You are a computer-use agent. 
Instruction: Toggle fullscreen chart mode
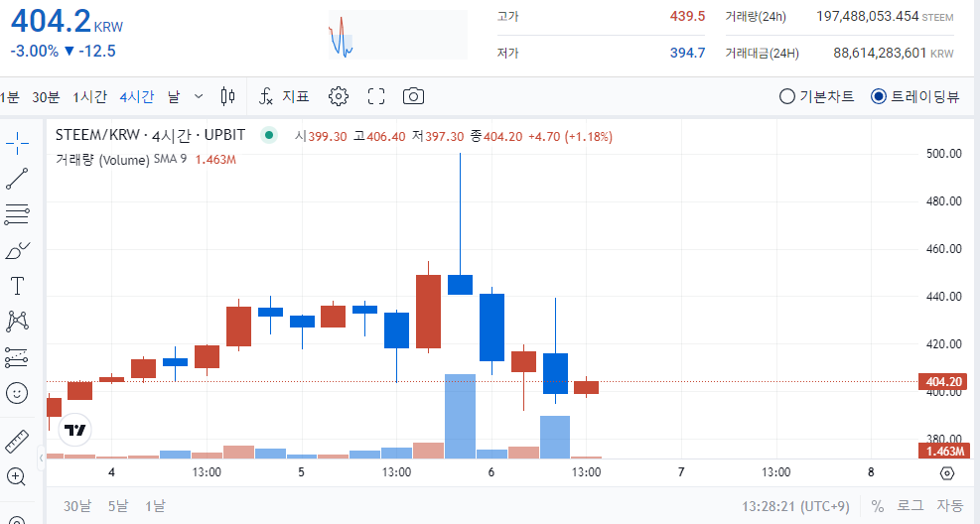pos(376,96)
